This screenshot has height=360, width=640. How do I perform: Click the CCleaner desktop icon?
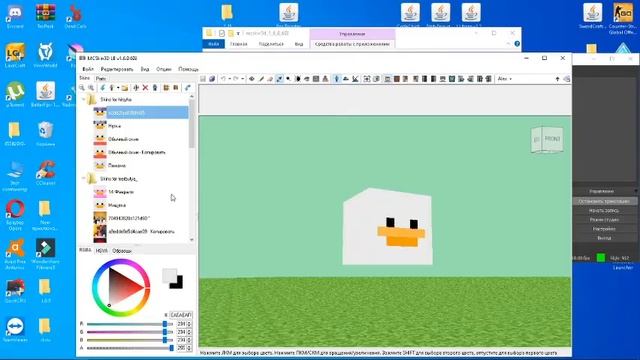45,173
